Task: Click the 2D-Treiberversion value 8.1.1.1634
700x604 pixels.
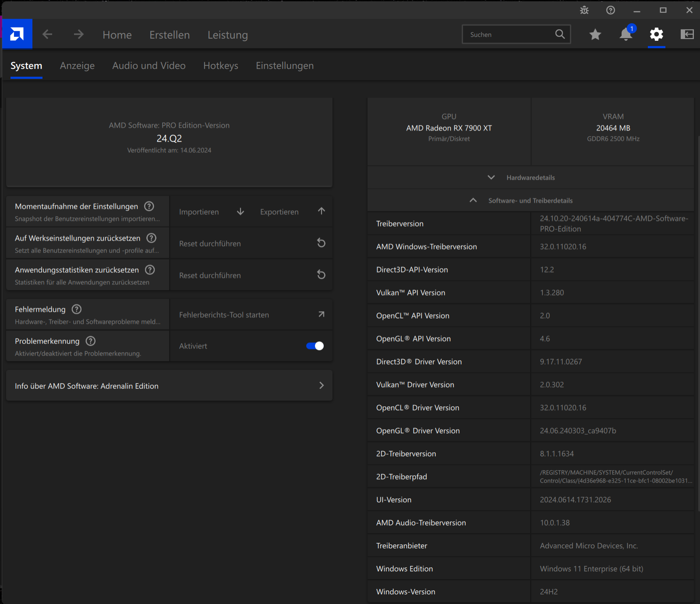Action: (x=557, y=454)
